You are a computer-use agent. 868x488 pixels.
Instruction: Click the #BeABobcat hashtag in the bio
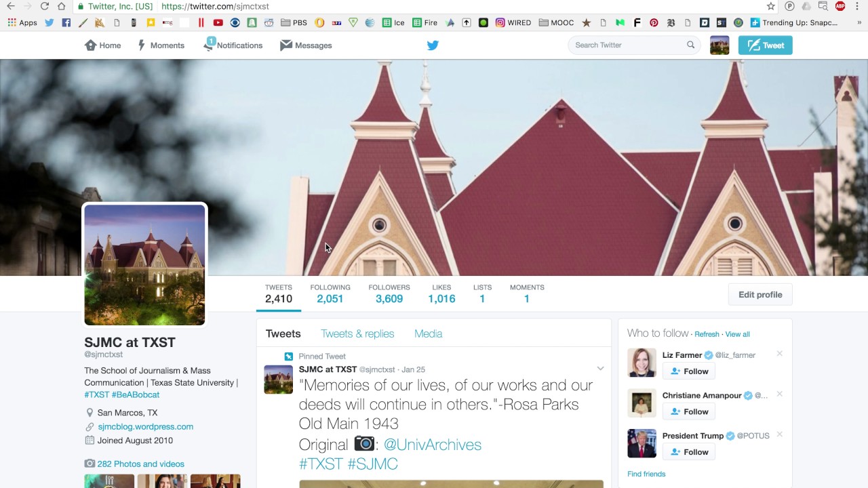(x=136, y=394)
